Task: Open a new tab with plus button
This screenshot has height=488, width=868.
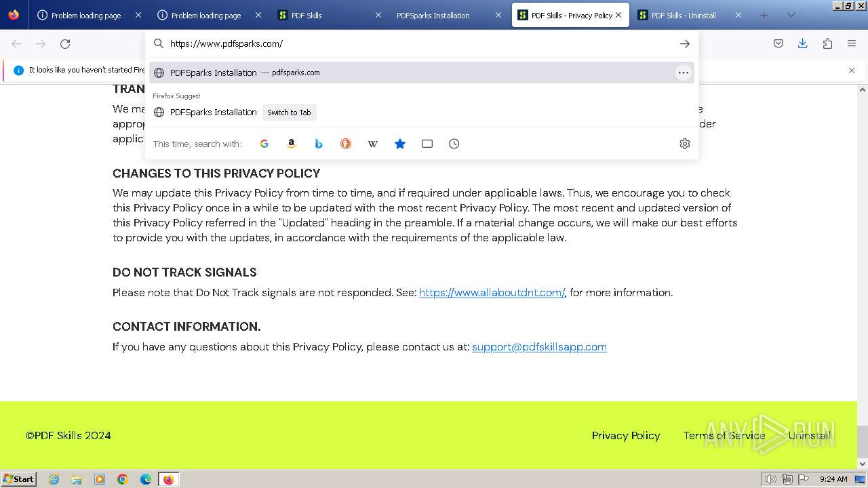Action: click(x=764, y=15)
